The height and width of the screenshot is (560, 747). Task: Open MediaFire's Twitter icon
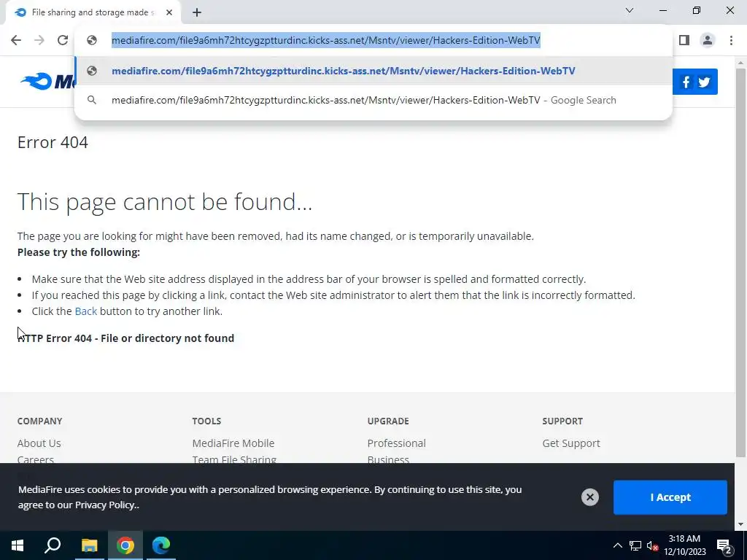tap(704, 82)
